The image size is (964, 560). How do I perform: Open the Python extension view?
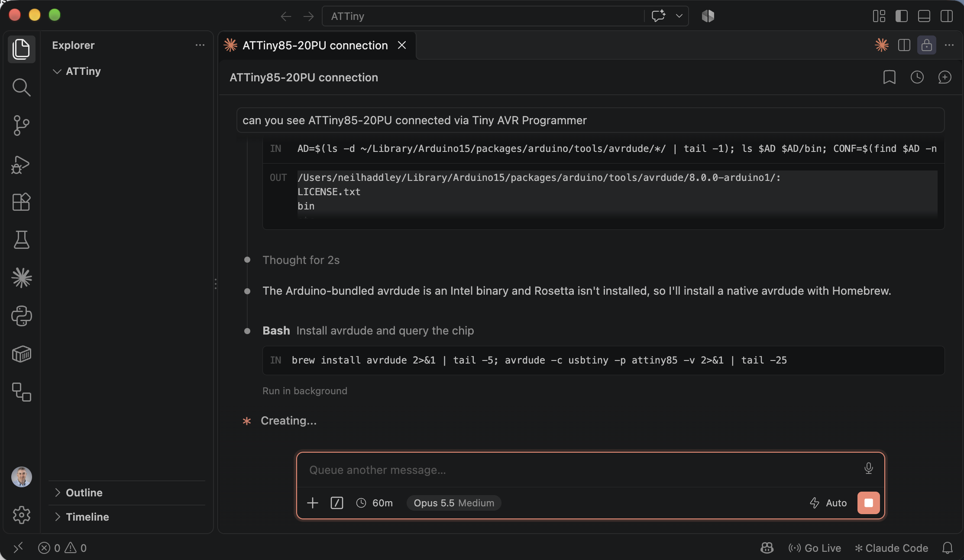pos(21,316)
